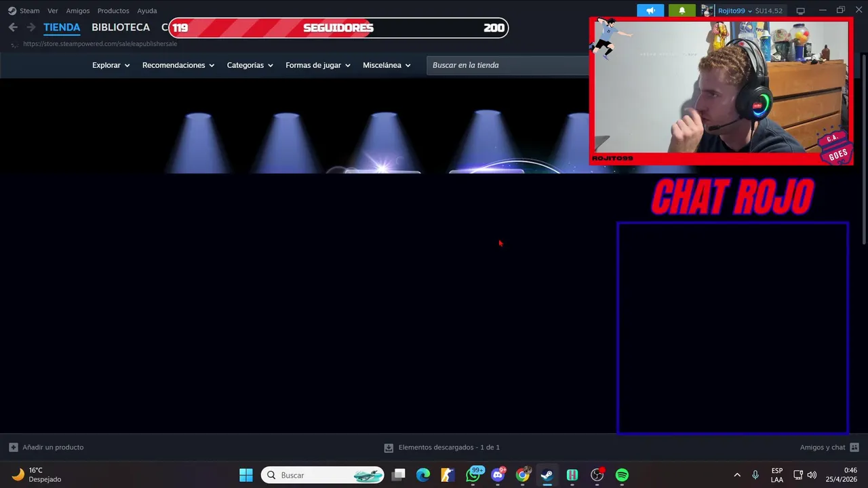The height and width of the screenshot is (488, 868).
Task: Open the Ayuda menu
Action: (147, 11)
